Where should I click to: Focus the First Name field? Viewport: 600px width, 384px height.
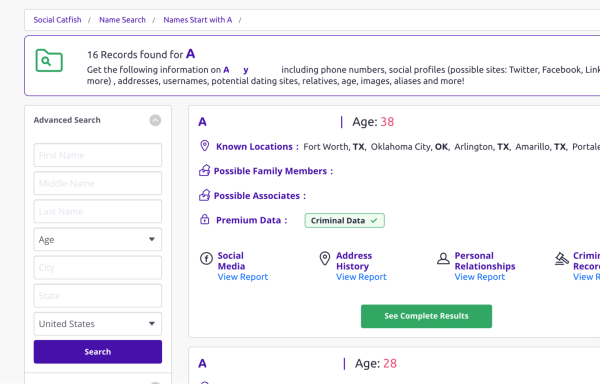pyautogui.click(x=98, y=155)
